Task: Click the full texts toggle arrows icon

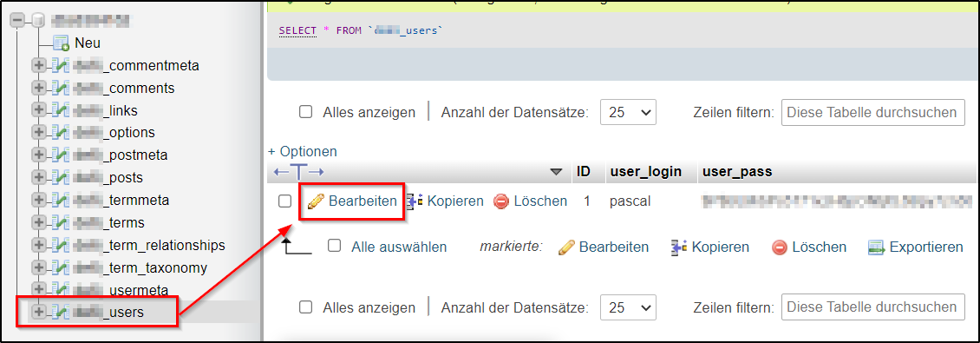Action: pyautogui.click(x=298, y=172)
